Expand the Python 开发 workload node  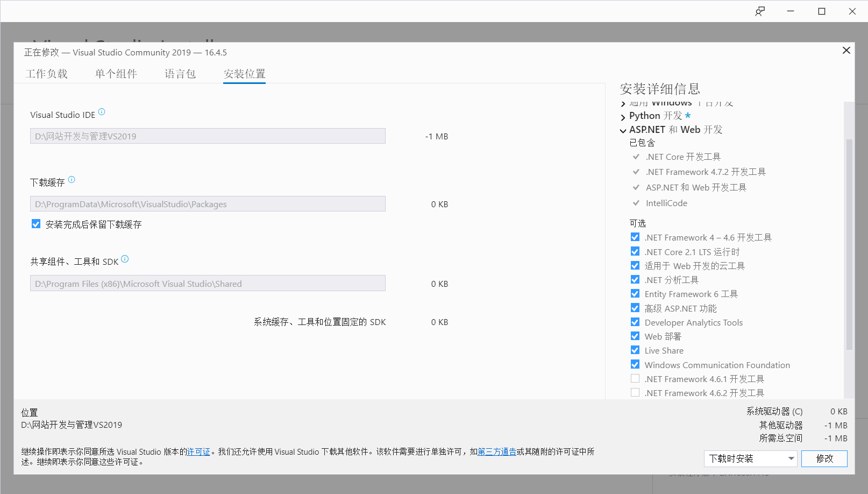[623, 117]
